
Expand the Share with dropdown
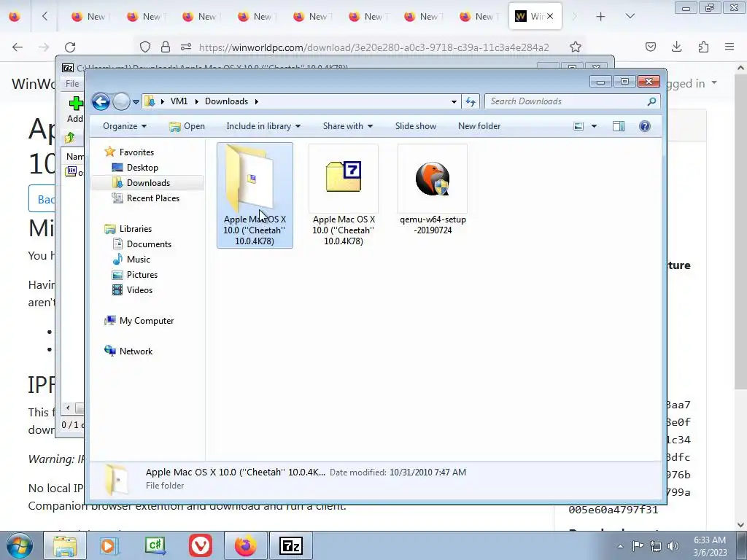point(348,126)
